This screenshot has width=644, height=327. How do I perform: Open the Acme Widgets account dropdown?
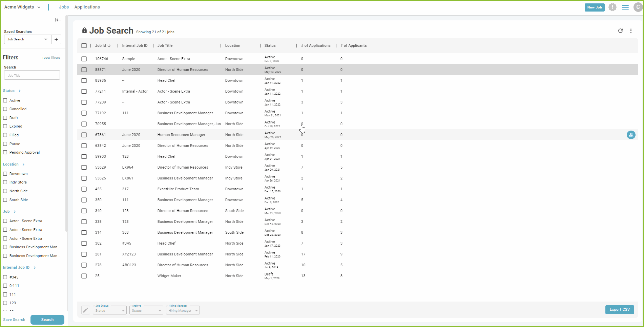point(23,7)
